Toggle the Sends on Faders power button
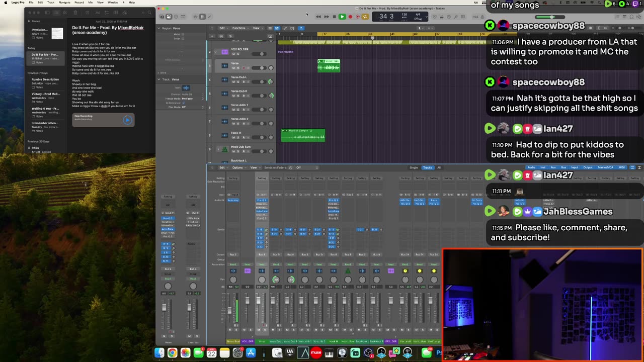This screenshot has height=362, width=644. tap(290, 167)
